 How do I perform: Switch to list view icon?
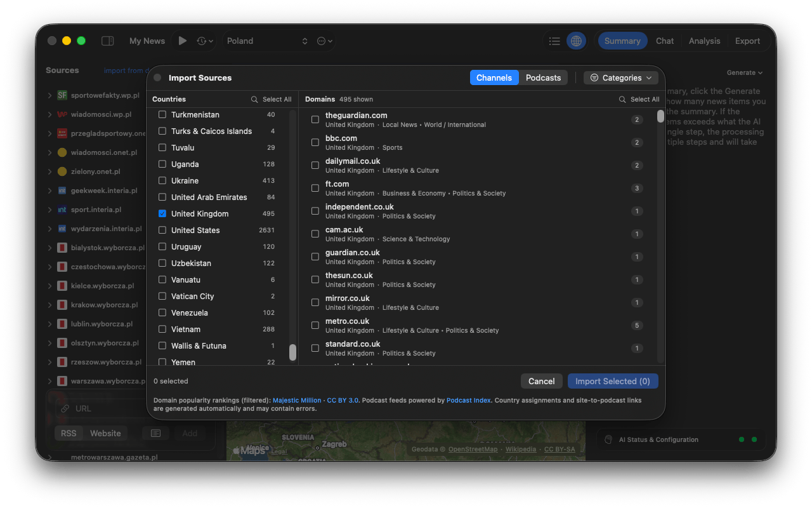[554, 41]
